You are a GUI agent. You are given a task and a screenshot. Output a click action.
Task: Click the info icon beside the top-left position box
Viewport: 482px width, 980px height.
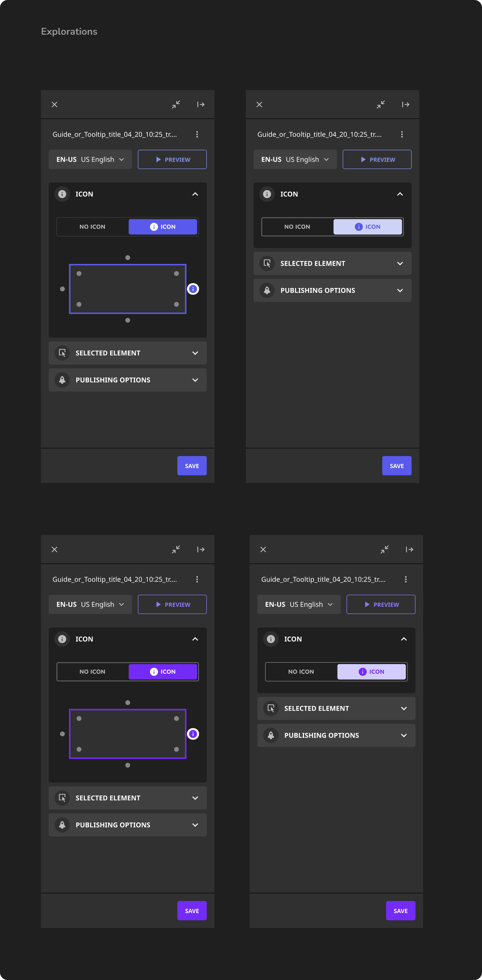(193, 289)
